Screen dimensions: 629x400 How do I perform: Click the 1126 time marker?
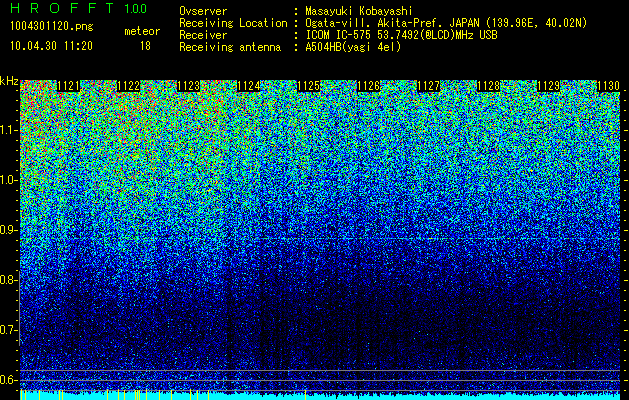pos(369,86)
